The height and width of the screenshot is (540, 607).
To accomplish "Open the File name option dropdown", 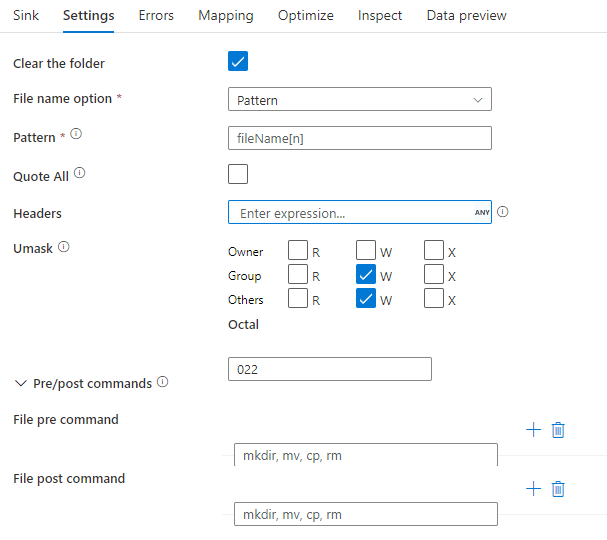I will [x=360, y=100].
